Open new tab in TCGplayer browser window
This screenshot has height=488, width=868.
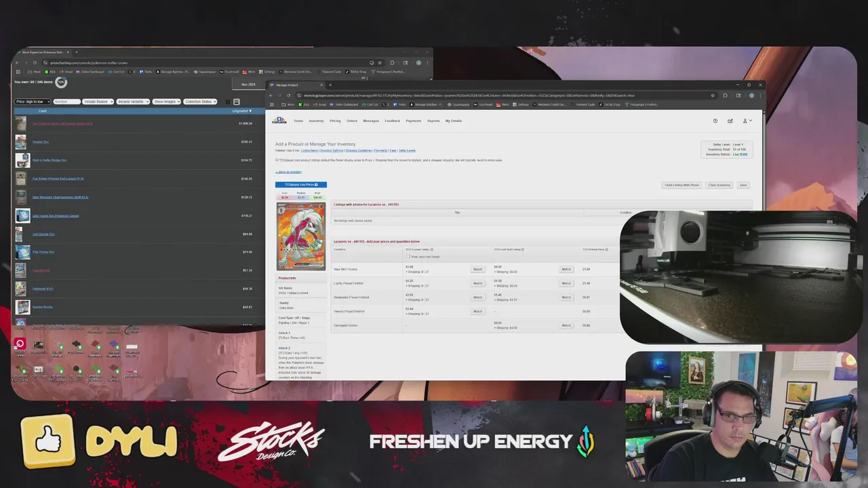tap(330, 85)
